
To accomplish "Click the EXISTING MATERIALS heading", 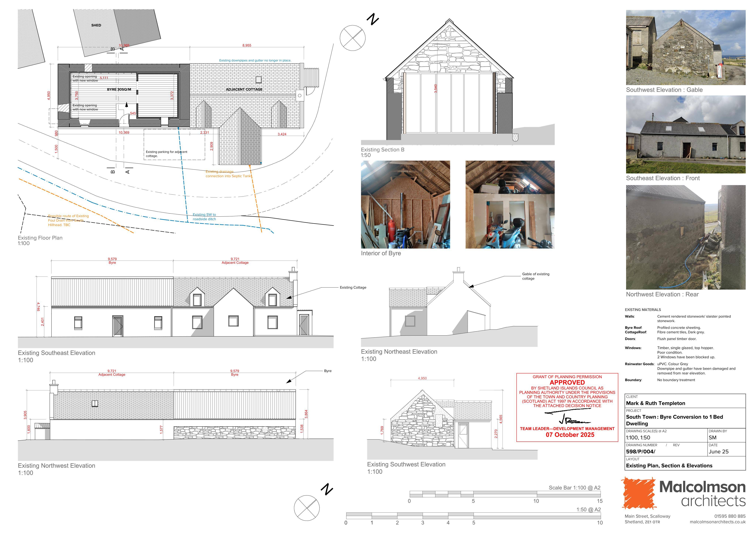I will pos(643,310).
